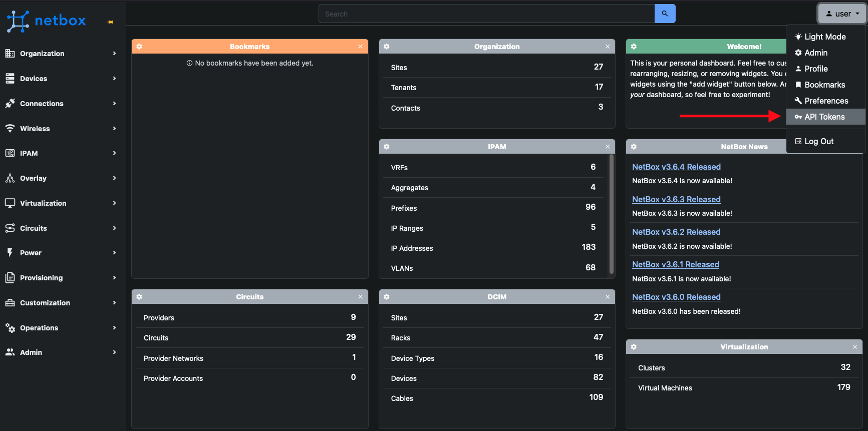
Task: Switch to Light Mode
Action: point(825,37)
